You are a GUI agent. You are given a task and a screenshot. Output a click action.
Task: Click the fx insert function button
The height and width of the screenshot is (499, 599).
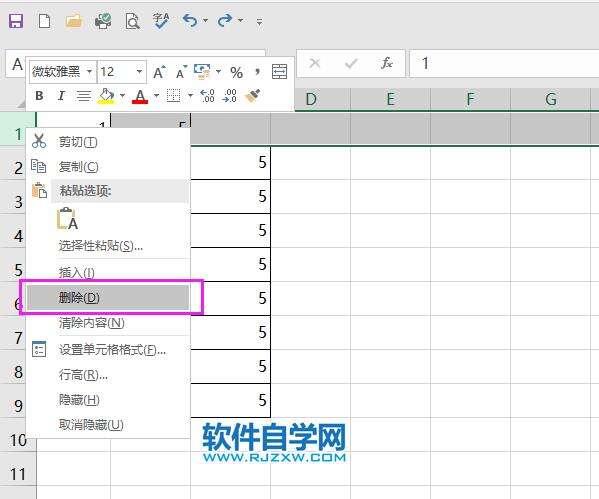(x=387, y=63)
